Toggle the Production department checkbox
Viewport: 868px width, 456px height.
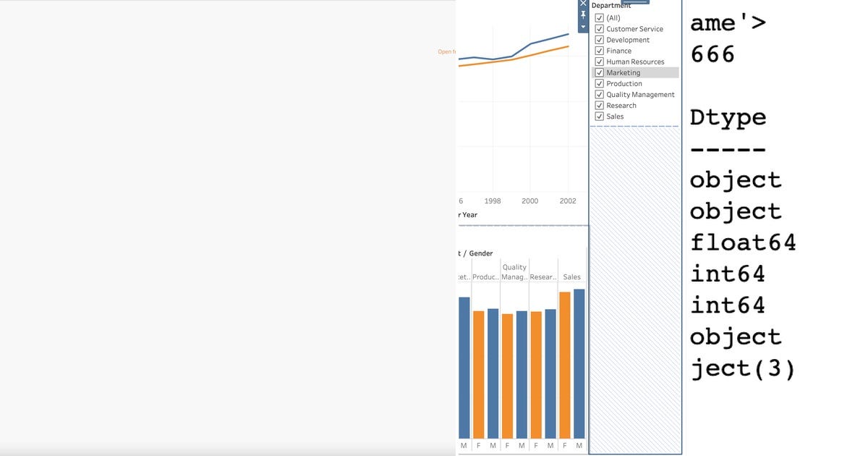(600, 83)
